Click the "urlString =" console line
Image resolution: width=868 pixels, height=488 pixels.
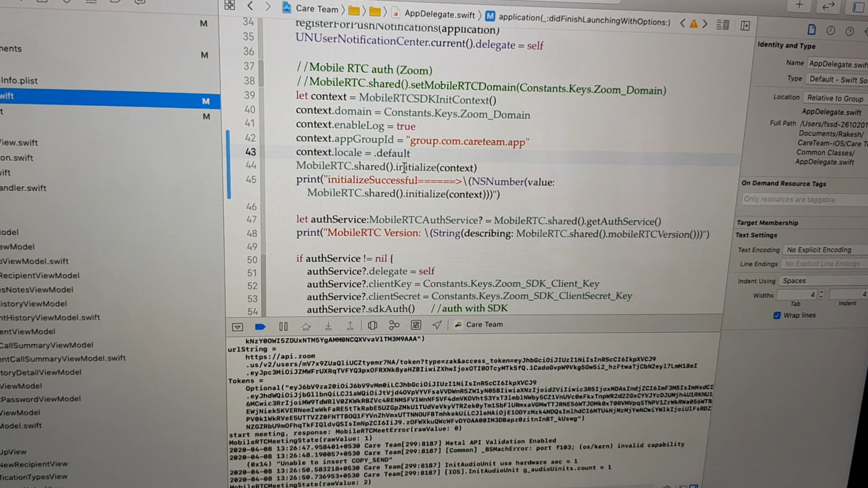pos(252,349)
